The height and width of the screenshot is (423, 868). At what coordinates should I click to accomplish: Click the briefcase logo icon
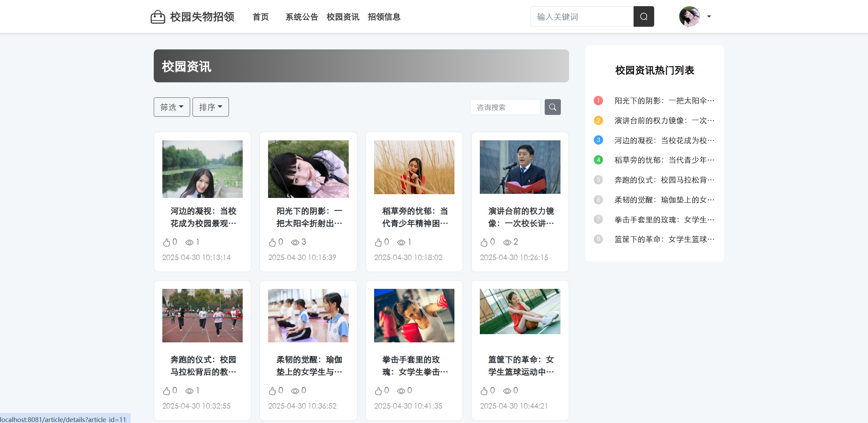(158, 16)
